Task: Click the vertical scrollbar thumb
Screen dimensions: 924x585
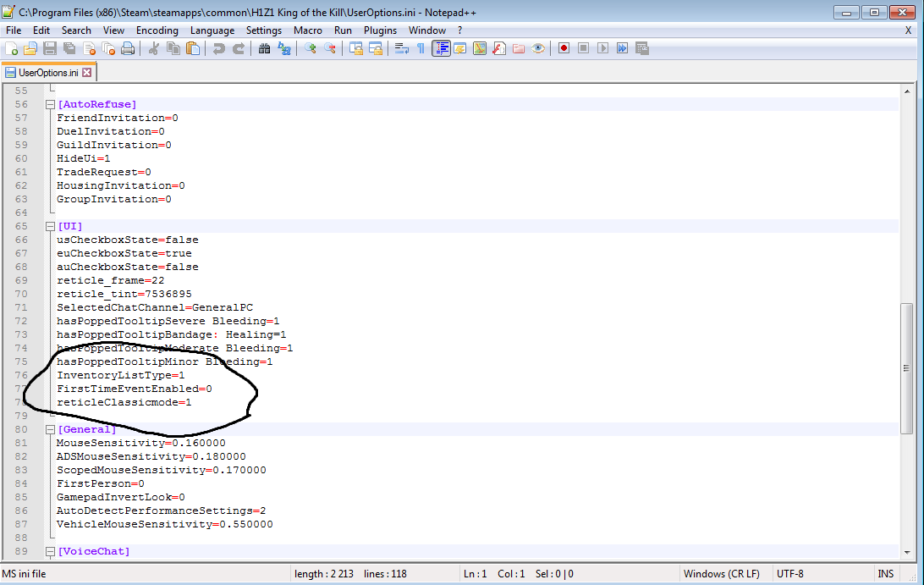Action: pos(907,368)
